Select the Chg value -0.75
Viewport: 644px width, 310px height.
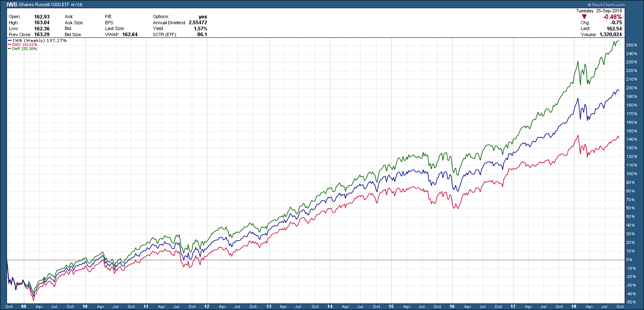[616, 23]
